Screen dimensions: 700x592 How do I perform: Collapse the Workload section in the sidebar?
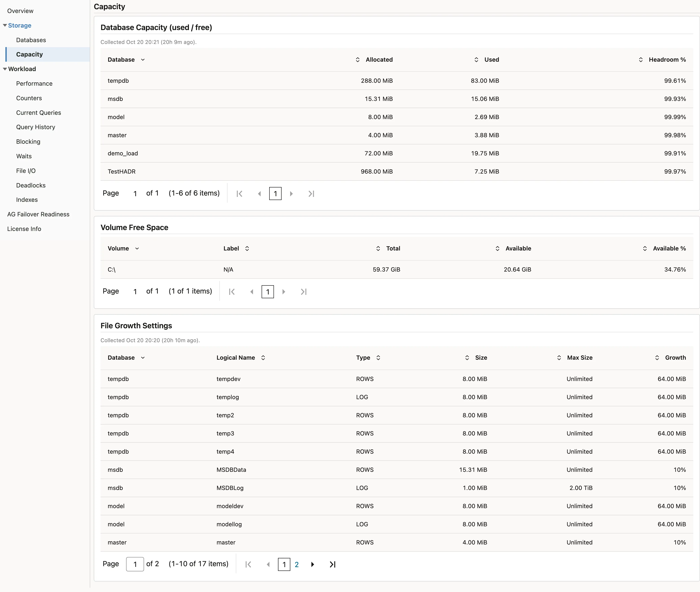click(5, 69)
